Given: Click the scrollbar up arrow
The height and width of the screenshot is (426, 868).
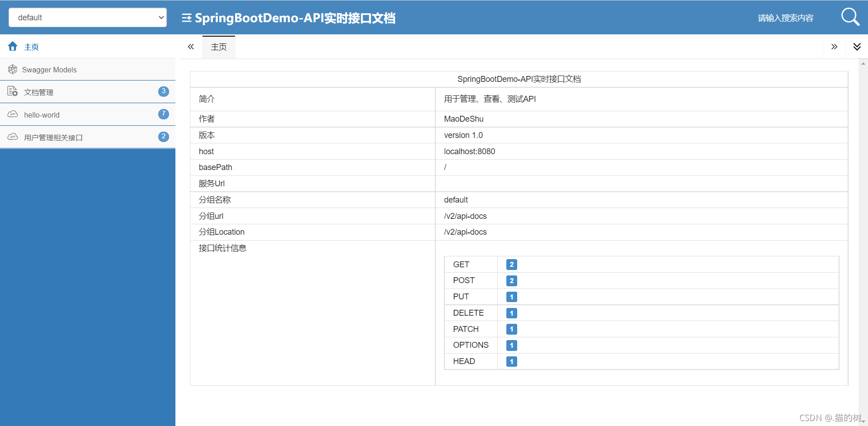Looking at the screenshot, I should [x=863, y=64].
